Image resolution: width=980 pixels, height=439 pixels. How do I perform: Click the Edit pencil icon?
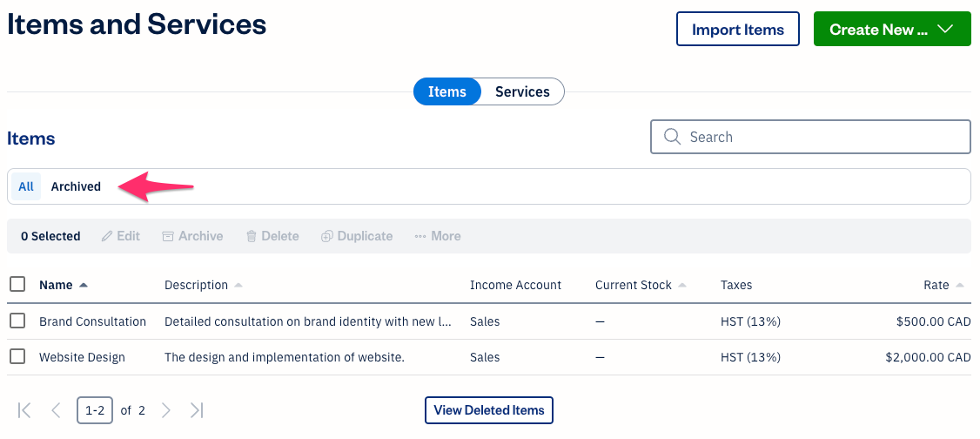tap(108, 236)
